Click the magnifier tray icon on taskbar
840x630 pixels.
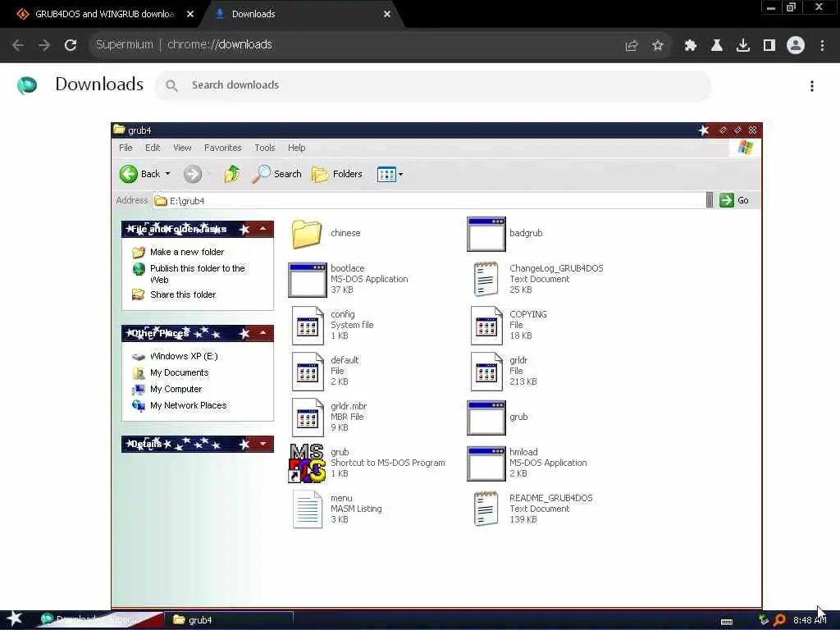(x=779, y=620)
